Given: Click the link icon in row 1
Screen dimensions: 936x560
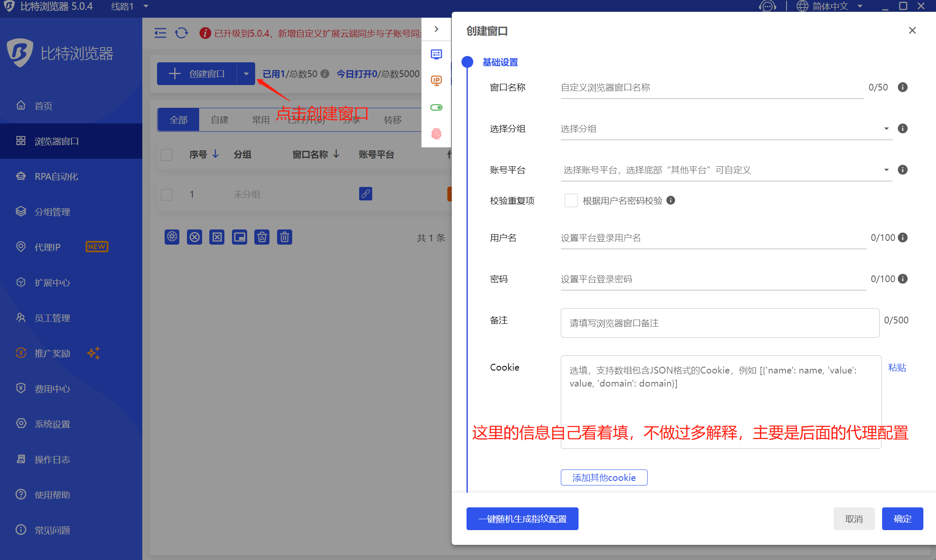Looking at the screenshot, I should 365,194.
